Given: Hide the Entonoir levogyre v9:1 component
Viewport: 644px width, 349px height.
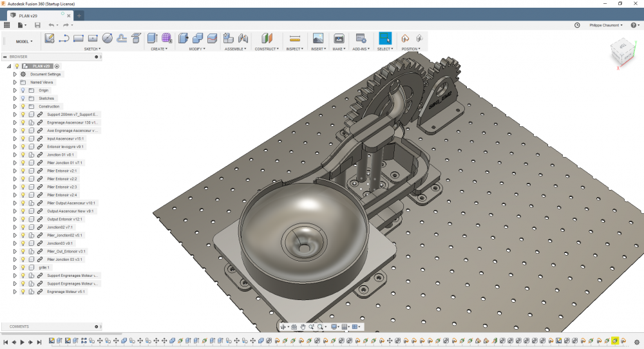Looking at the screenshot, I should (23, 147).
